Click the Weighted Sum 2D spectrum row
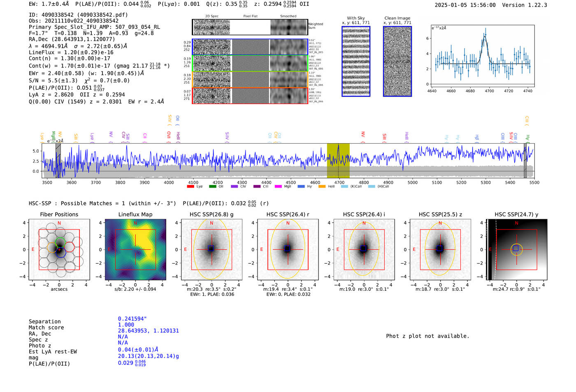The width and height of the screenshot is (576, 392). [250, 27]
